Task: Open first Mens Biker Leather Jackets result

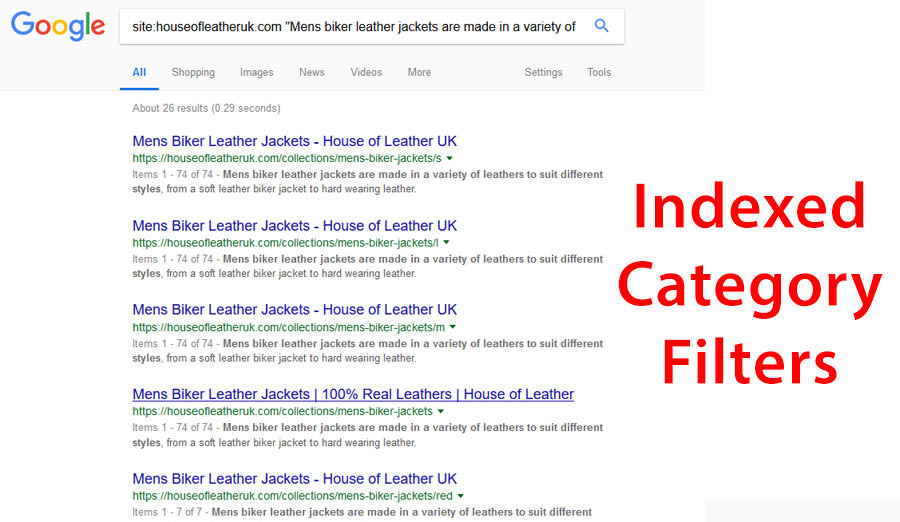Action: (294, 141)
